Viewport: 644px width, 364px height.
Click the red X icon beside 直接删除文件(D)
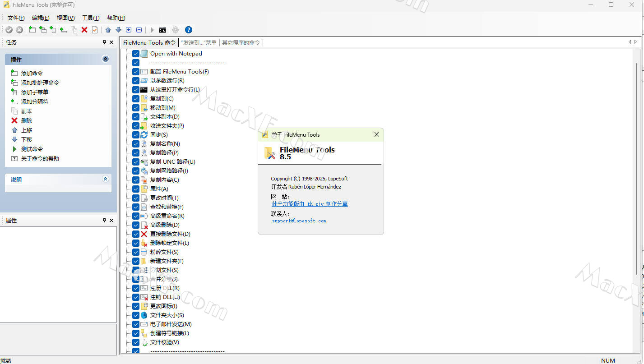144,234
